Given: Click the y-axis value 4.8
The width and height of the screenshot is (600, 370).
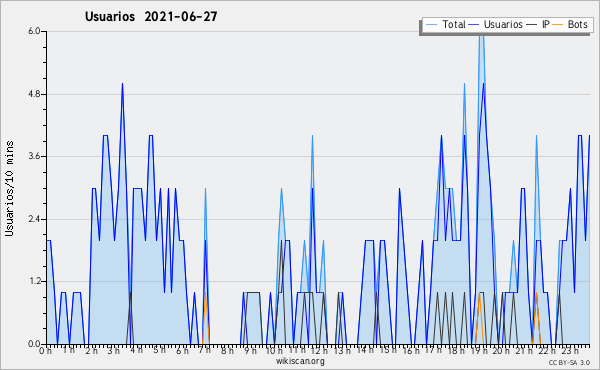Looking at the screenshot, I should [x=34, y=94].
